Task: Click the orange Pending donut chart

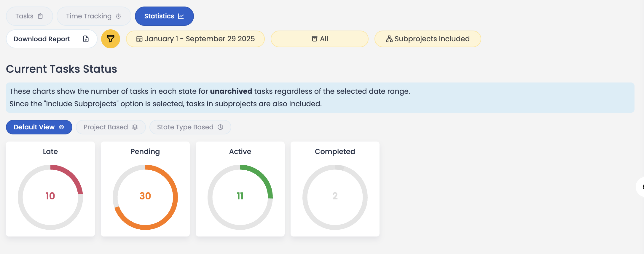Action: [x=145, y=197]
